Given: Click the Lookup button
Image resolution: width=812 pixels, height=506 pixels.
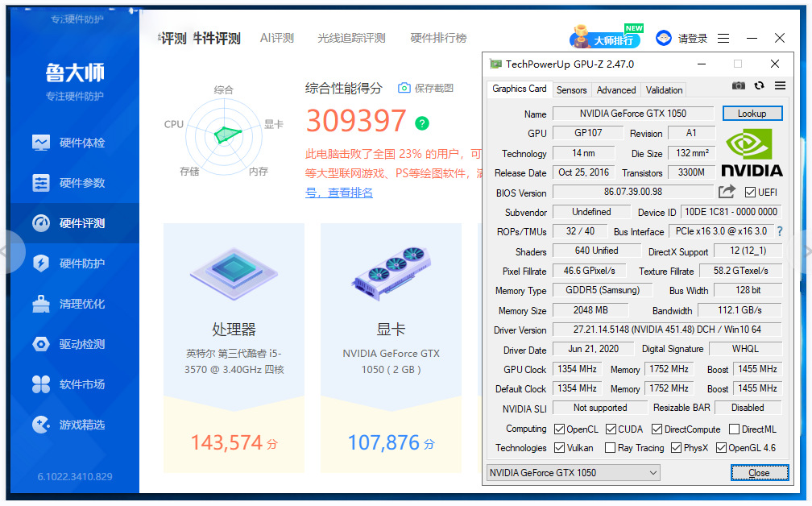Looking at the screenshot, I should tap(752, 114).
